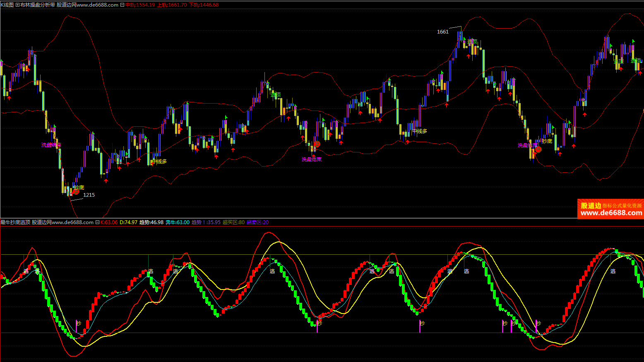The image size is (644, 362).
Task: Expand the 布林操盘分析带 indicator box icon
Action: coord(17,5)
